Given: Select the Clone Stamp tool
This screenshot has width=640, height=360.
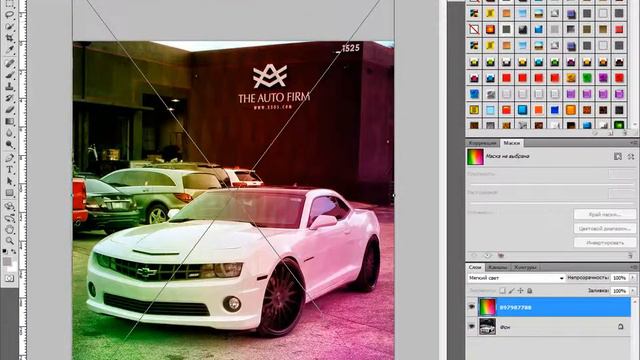Looking at the screenshot, I should coord(9,87).
